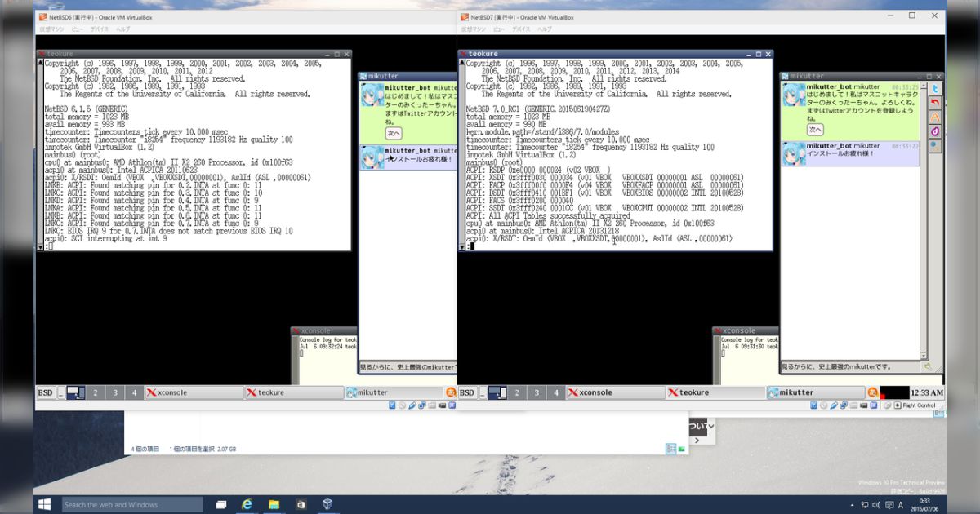Image resolution: width=980 pixels, height=514 pixels.
Task: Launch Internet Explorer from Windows taskbar
Action: [x=246, y=504]
